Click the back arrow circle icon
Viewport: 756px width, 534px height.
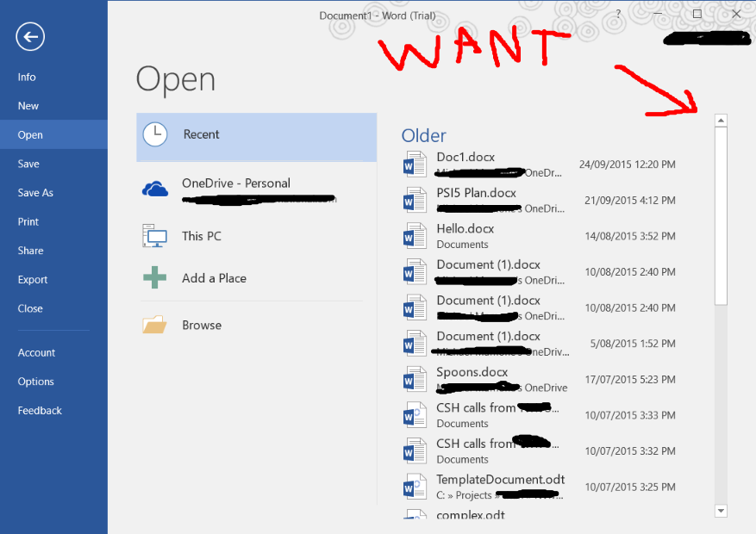(x=30, y=36)
